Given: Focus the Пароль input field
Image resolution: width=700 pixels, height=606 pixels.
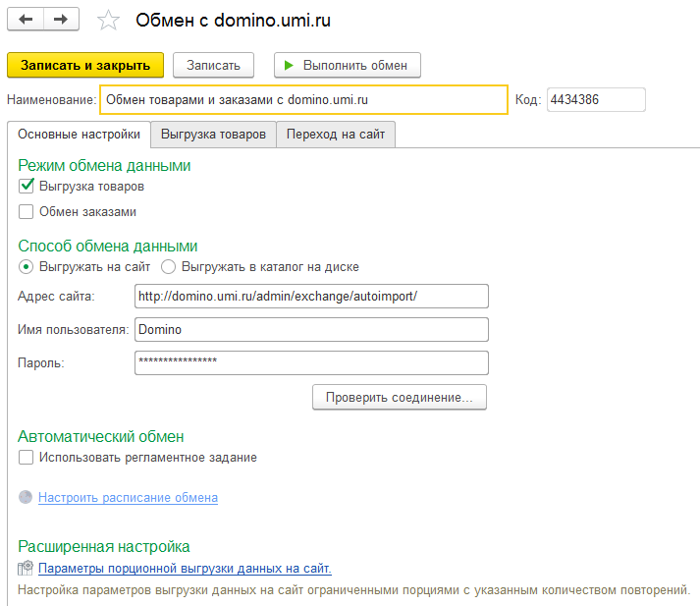Looking at the screenshot, I should pos(310,362).
